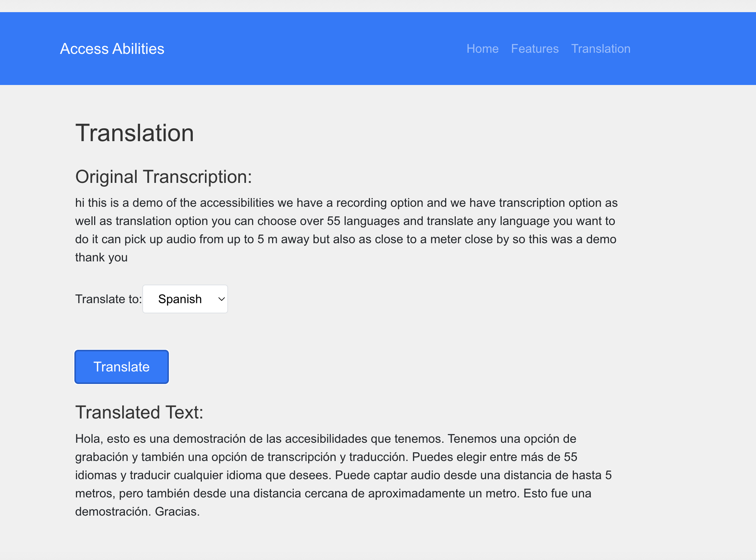Click '55 languages' in the original transcription
Image resolution: width=756 pixels, height=560 pixels.
point(363,221)
